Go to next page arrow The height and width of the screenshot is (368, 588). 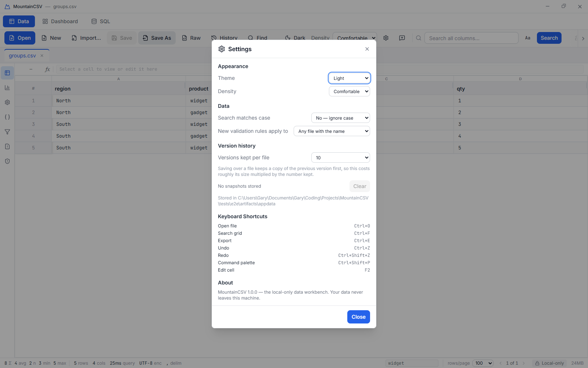click(524, 363)
